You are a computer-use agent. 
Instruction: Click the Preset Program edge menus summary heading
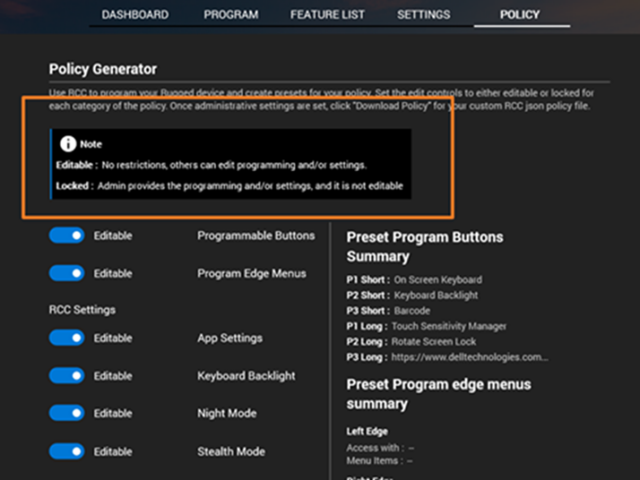tap(438, 394)
